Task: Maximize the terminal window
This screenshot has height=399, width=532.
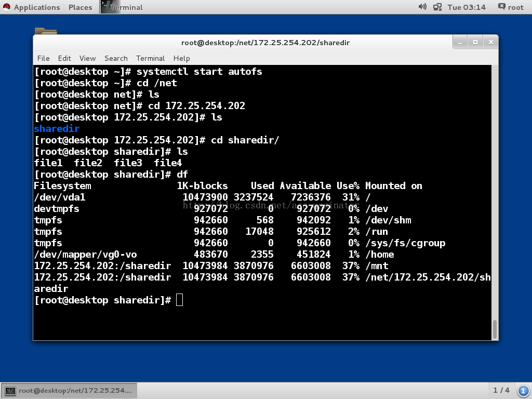Action: 475,43
